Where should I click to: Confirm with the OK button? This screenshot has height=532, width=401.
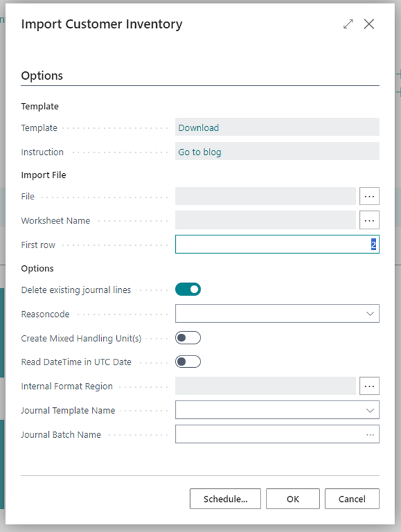click(x=293, y=499)
